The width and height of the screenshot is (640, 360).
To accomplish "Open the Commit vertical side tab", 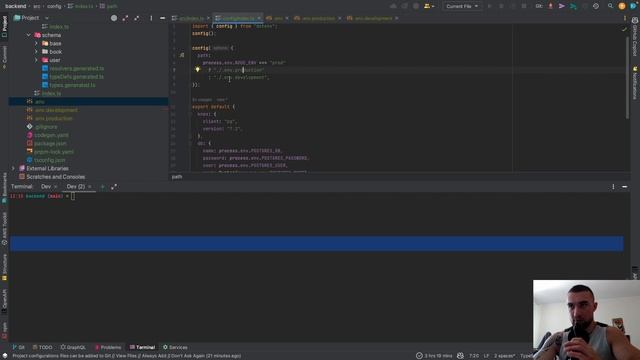I will pyautogui.click(x=4, y=57).
